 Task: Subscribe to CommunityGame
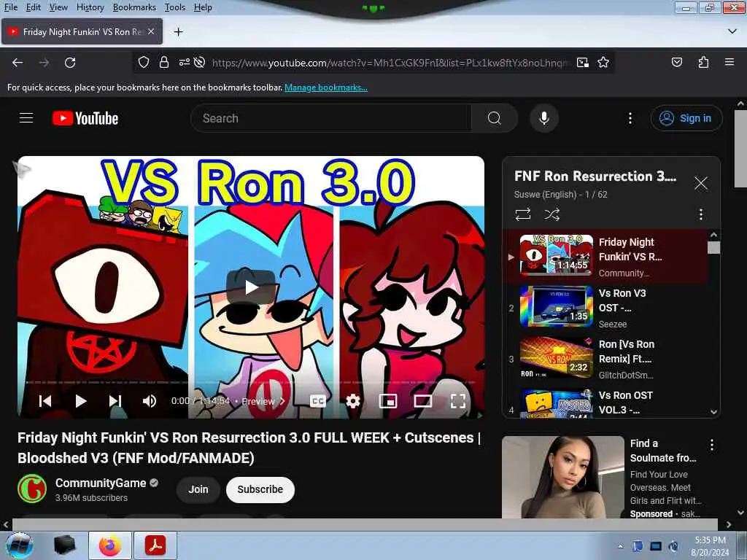click(x=260, y=489)
